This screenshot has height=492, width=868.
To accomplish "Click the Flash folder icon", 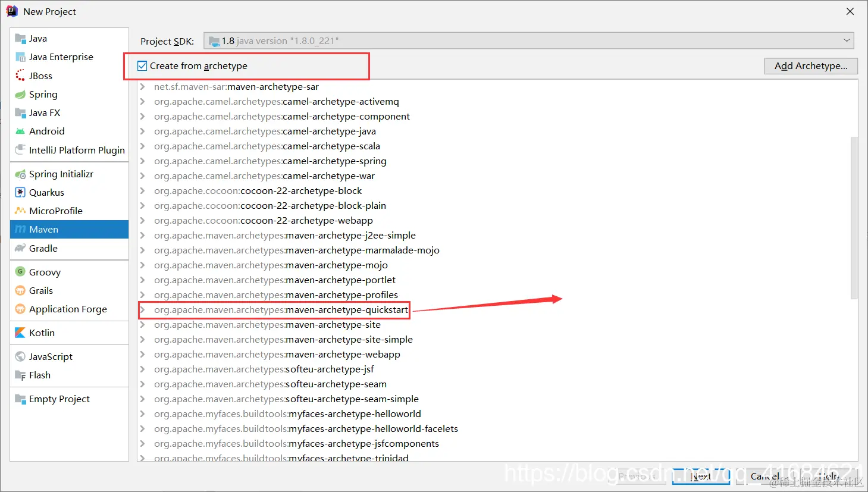I will click(20, 375).
